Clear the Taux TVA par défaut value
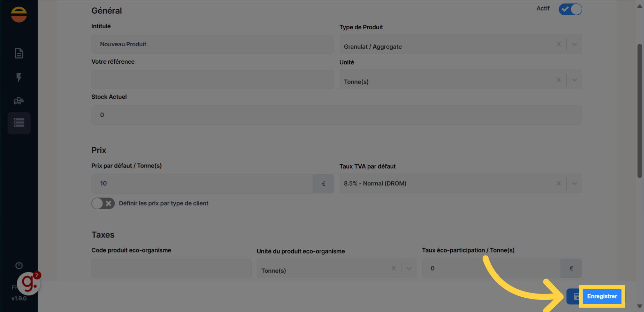The height and width of the screenshot is (312, 644). point(559,184)
